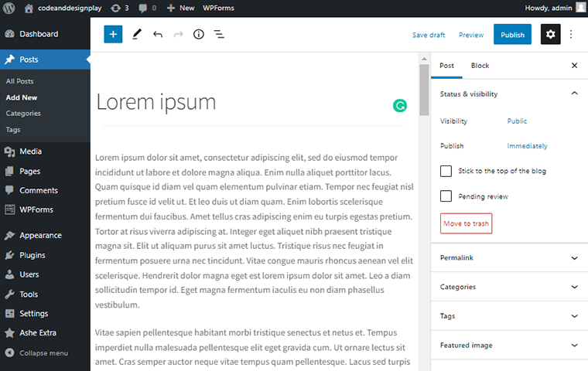Click the Ashe Extra star icon
588x371 pixels.
(x=10, y=333)
